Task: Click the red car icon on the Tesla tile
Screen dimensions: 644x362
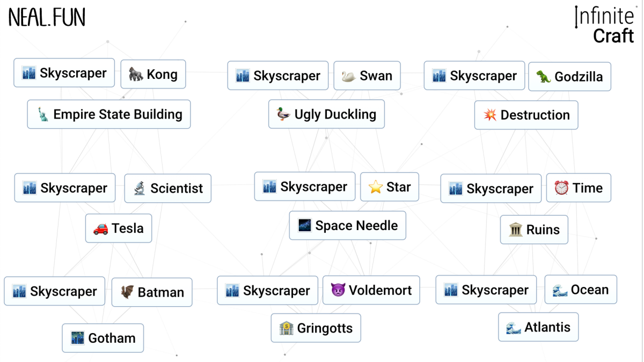Action: [101, 228]
